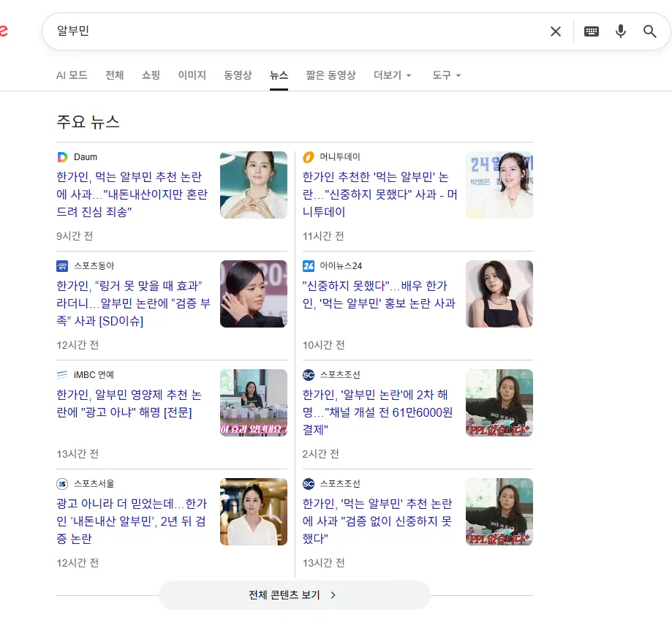Screen dimensions: 672x639
Task: Open 스포츠조선 article '검증 없이 신중하지 못했다'
Action: coord(377,521)
